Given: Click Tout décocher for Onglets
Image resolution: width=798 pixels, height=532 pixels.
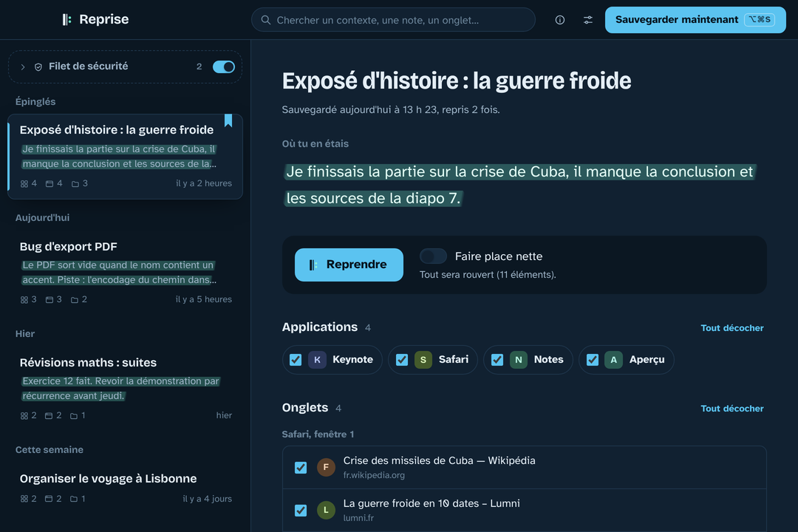Looking at the screenshot, I should [731, 409].
